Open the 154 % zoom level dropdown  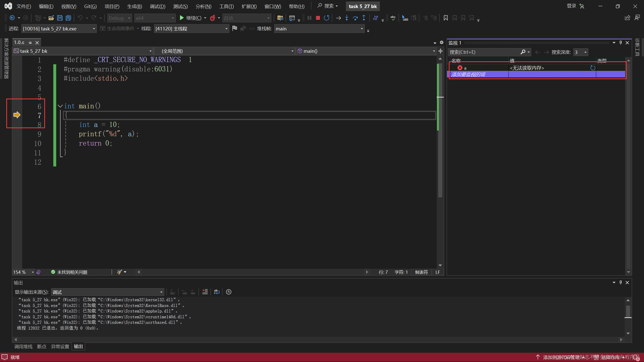(x=23, y=272)
